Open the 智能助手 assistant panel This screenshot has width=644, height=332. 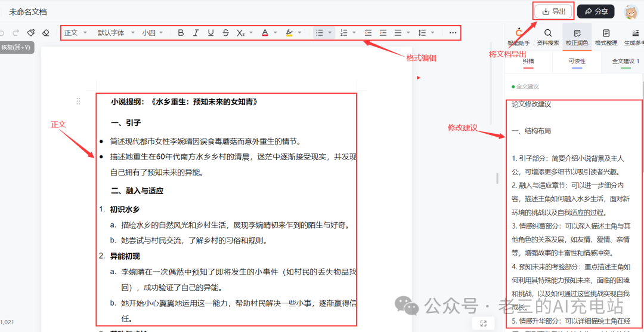tap(519, 36)
